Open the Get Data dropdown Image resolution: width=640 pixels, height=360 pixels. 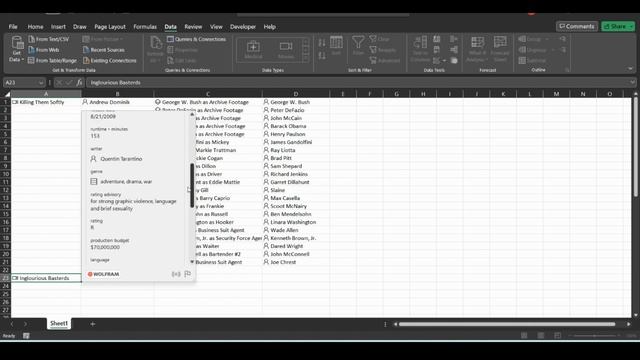click(x=16, y=49)
